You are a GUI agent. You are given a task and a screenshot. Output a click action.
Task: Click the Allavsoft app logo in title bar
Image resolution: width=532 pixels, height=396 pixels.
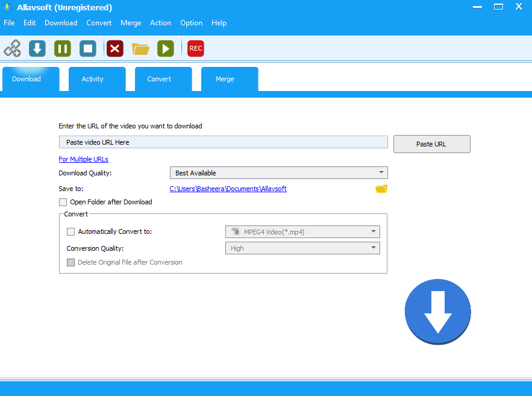click(x=7, y=7)
